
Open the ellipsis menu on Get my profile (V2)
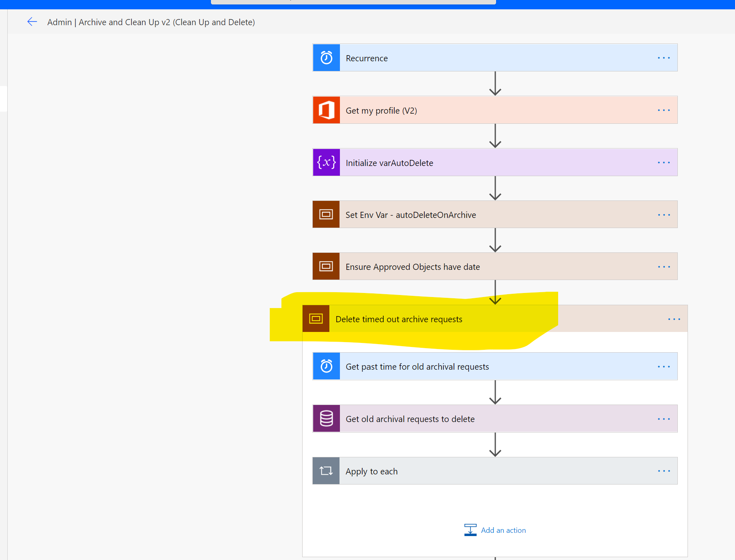[664, 110]
